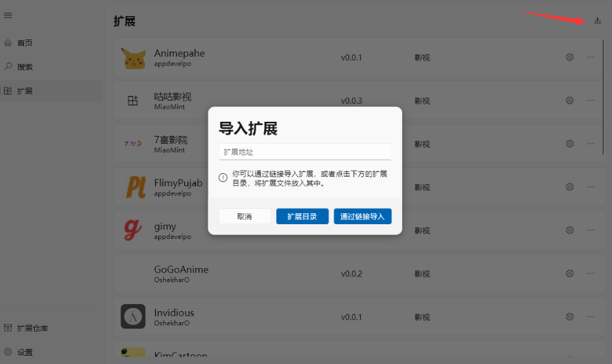Open 搜索 in the sidebar
This screenshot has width=612, height=364.
coord(24,67)
